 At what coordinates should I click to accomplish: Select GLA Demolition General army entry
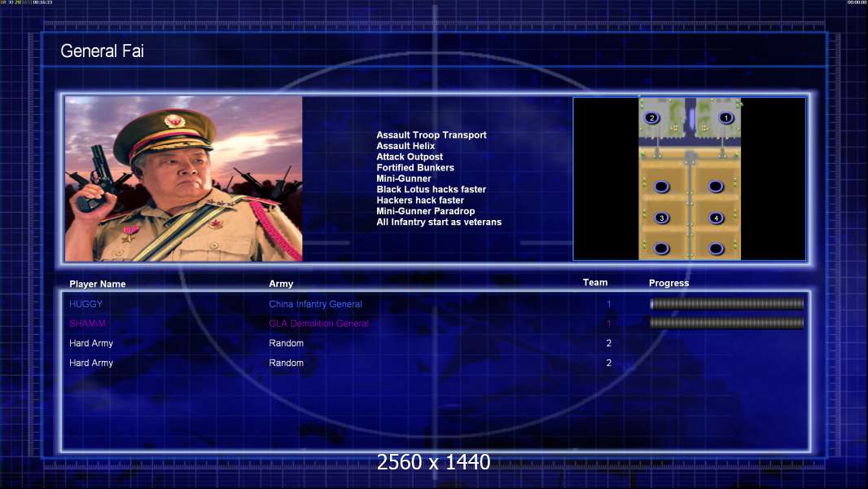coord(319,324)
